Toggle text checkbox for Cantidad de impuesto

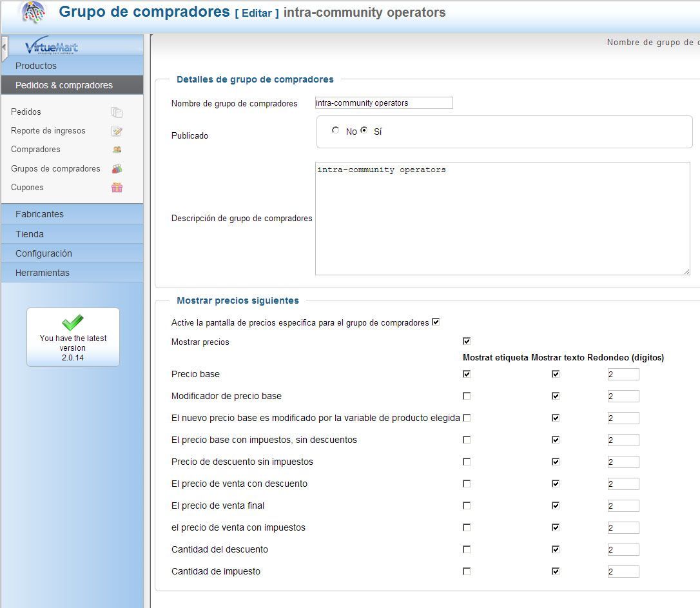coord(556,571)
